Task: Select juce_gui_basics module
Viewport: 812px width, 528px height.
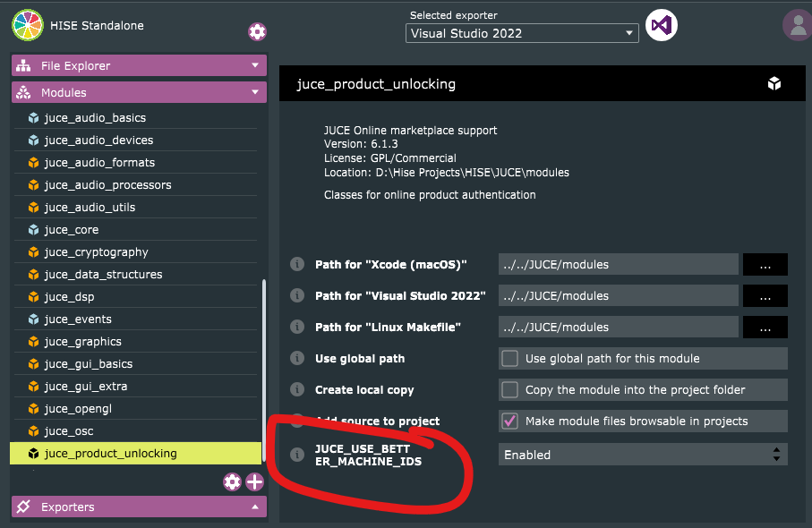Action: [x=136, y=364]
